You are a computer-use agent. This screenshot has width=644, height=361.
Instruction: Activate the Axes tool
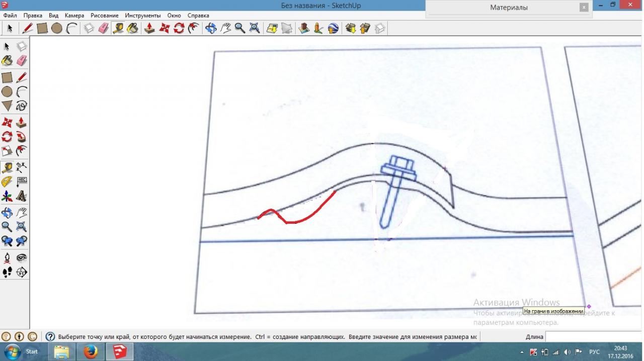coord(7,196)
